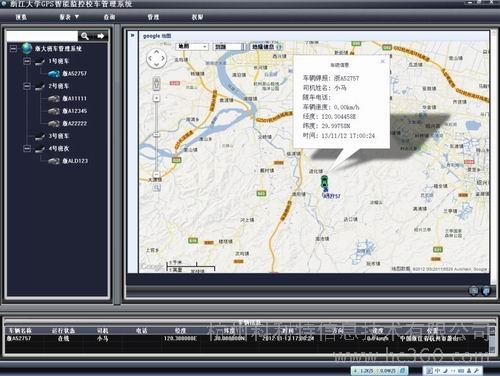500x376 pixels.
Task: Click the 中 input method tray indicator
Action: coord(438,370)
